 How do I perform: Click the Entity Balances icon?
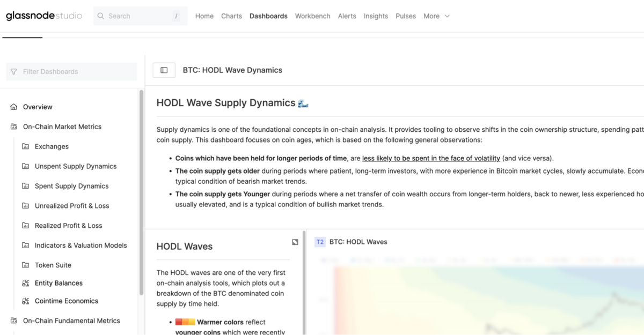[25, 283]
